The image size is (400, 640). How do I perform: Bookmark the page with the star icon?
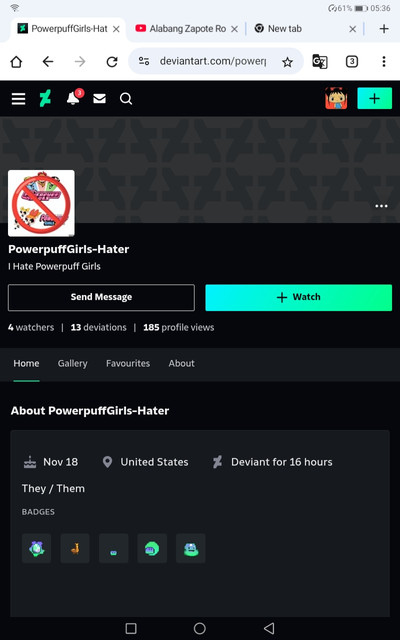[287, 62]
